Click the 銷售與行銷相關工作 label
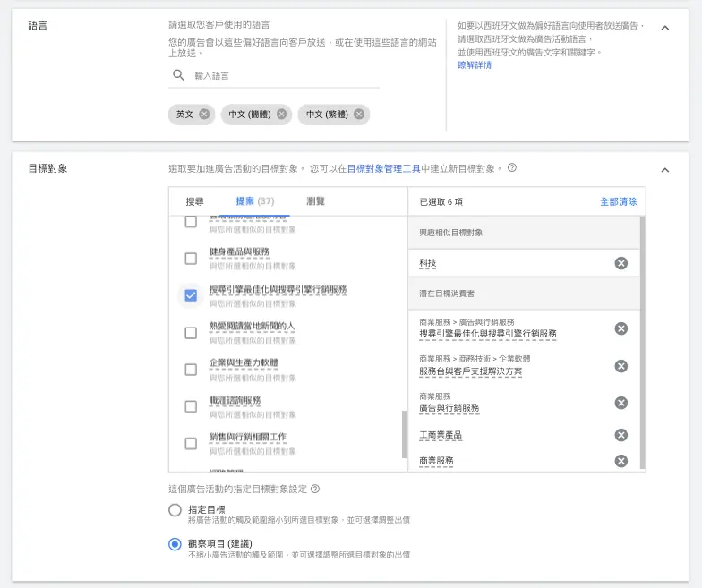Image resolution: width=702 pixels, height=588 pixels. click(247, 437)
